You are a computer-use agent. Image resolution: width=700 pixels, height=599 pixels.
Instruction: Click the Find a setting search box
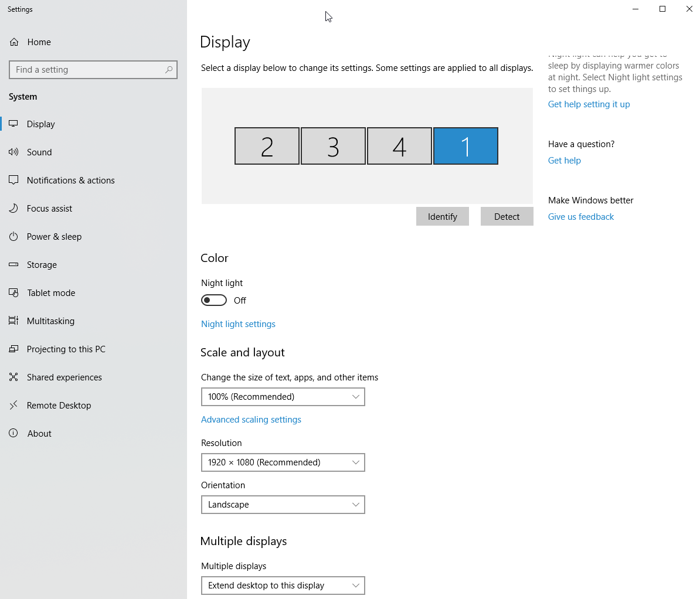[x=93, y=70]
